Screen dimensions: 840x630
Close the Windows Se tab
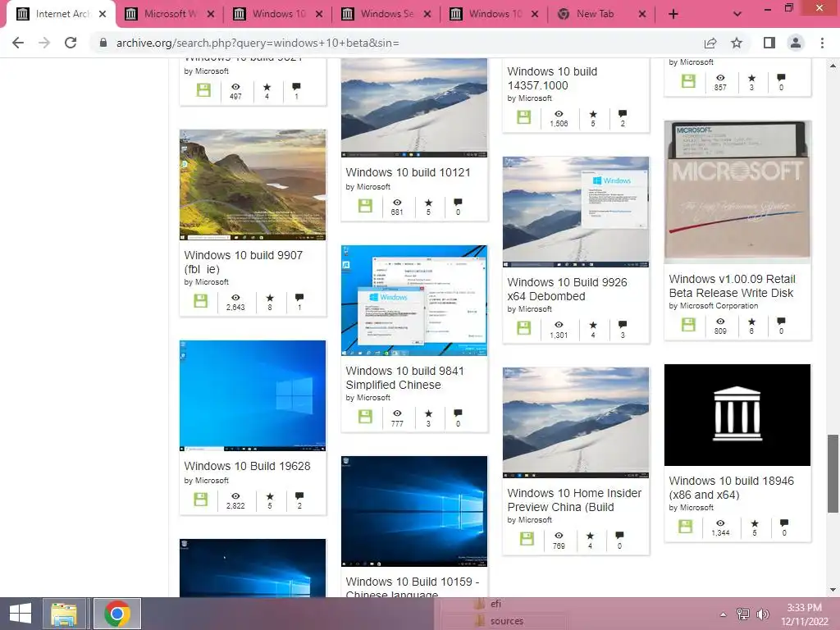coord(427,14)
